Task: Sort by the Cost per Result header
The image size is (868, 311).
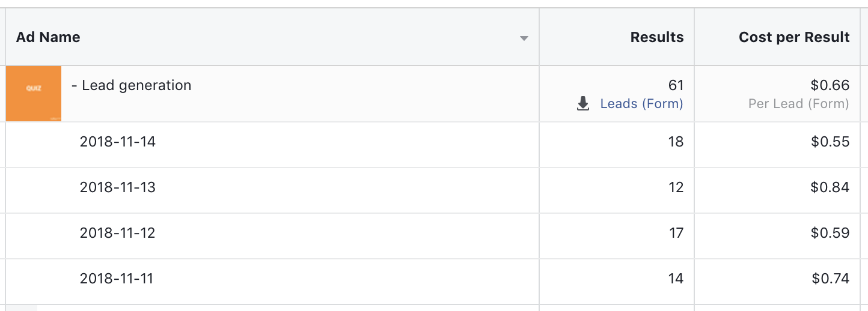Action: [794, 37]
